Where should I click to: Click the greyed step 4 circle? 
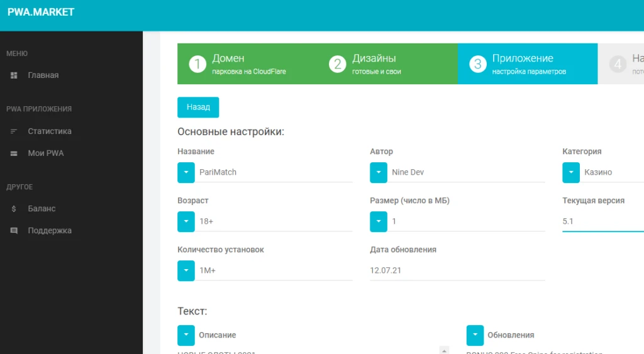coord(618,64)
